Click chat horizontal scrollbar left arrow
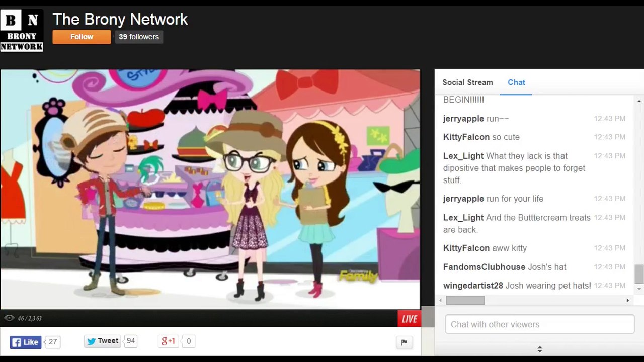The height and width of the screenshot is (362, 644). pos(441,300)
